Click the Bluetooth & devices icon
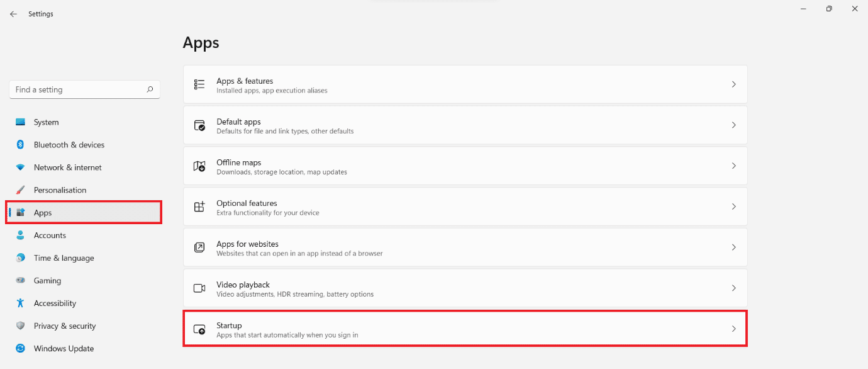The width and height of the screenshot is (868, 369). pos(20,145)
